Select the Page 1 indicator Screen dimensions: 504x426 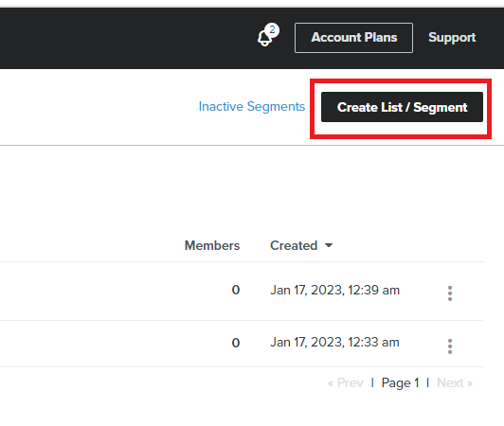click(400, 383)
